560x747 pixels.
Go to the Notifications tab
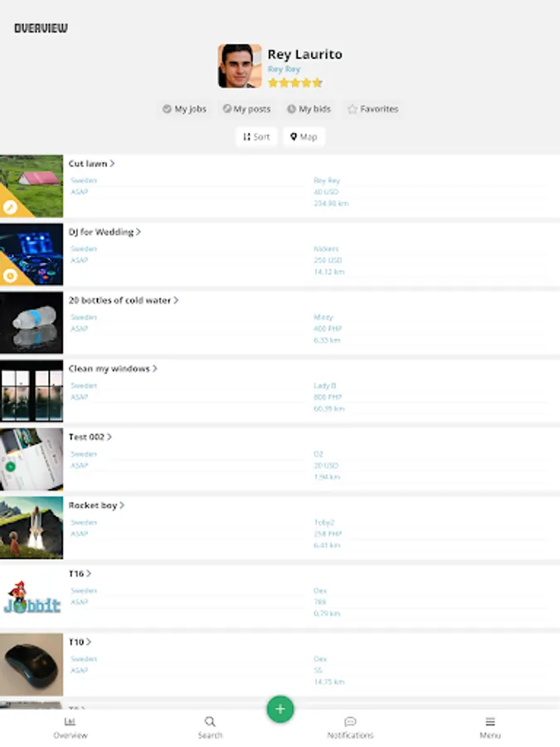click(350, 727)
